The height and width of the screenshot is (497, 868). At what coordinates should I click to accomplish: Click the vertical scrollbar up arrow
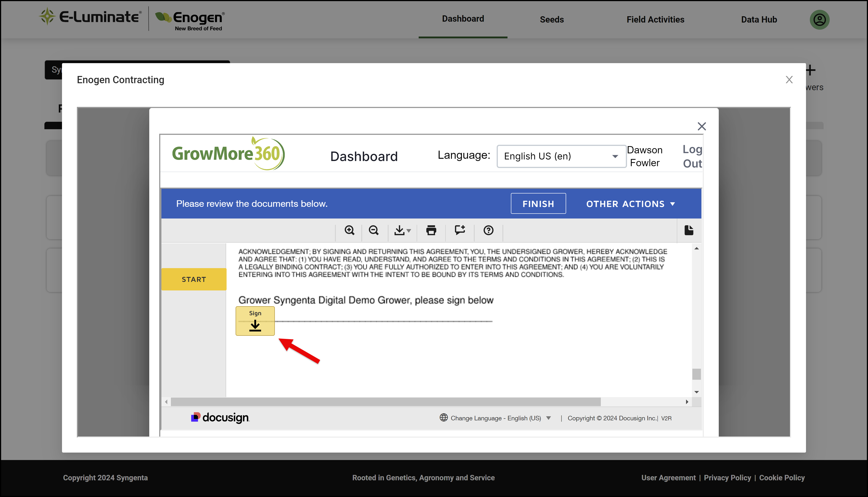696,248
